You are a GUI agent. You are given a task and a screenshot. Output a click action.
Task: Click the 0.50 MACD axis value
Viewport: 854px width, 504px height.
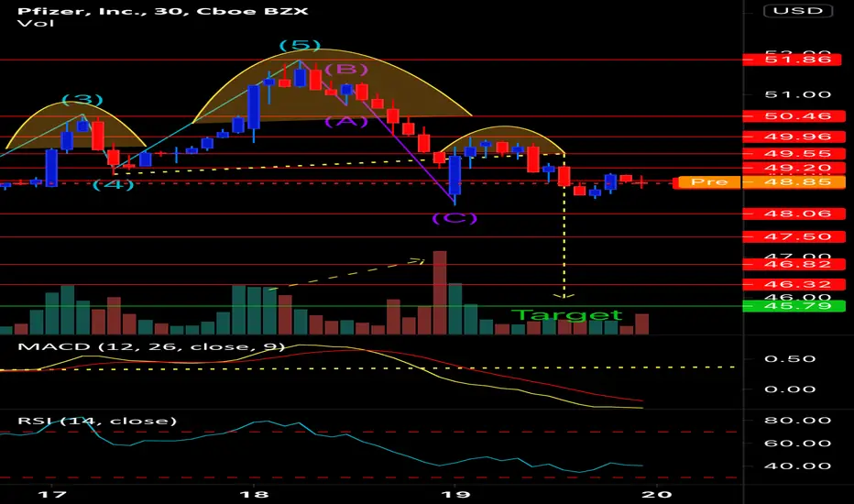[790, 359]
